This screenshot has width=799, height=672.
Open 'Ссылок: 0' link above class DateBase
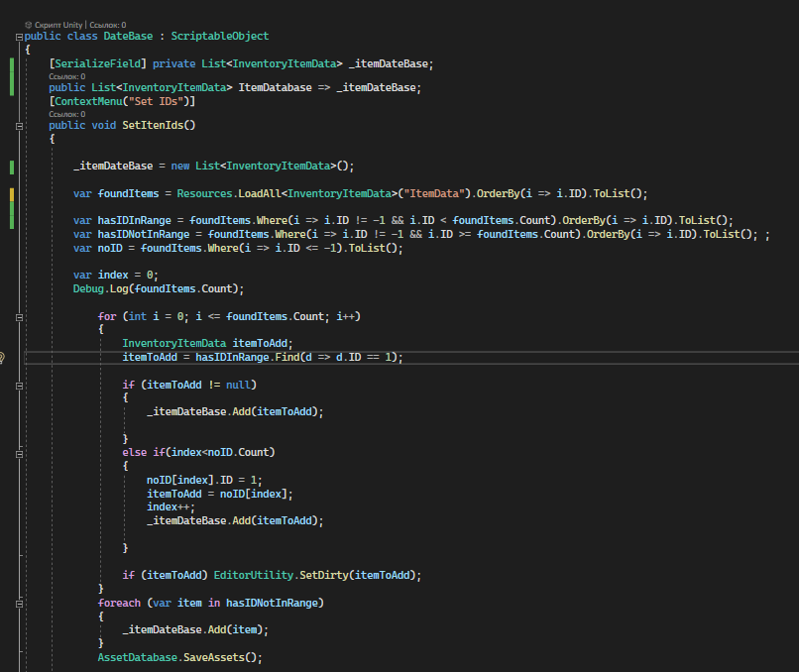(x=107, y=25)
